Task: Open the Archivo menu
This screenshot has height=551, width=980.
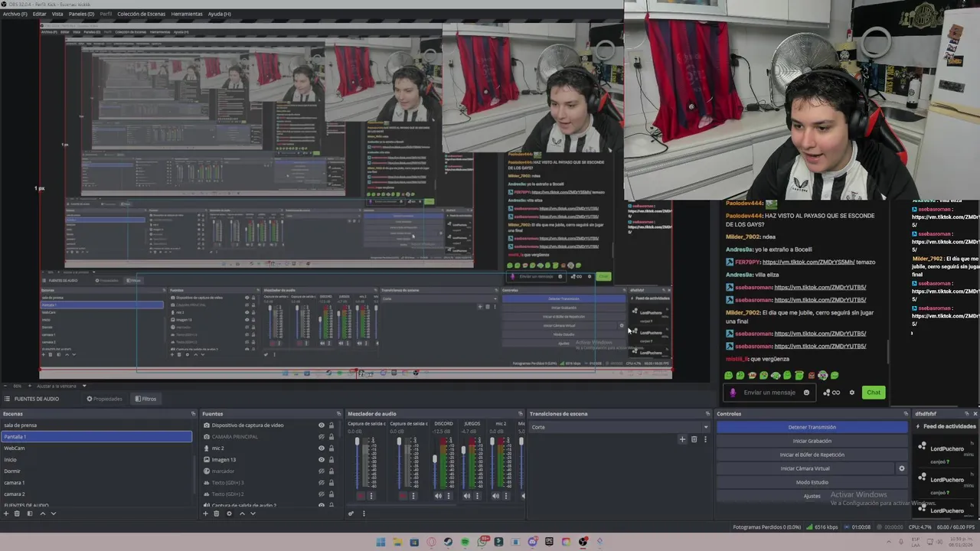Action: 15,14
